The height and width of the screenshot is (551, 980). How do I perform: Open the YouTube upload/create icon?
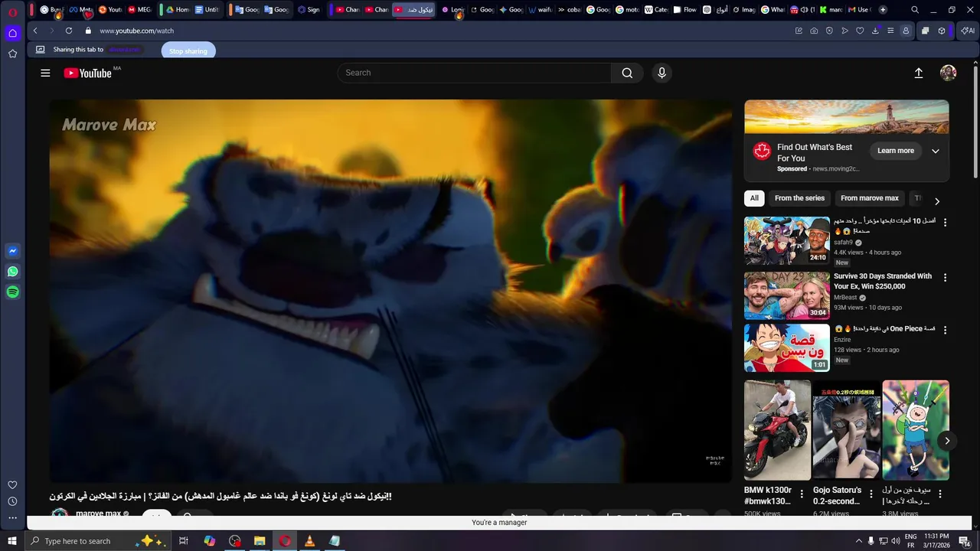919,73
